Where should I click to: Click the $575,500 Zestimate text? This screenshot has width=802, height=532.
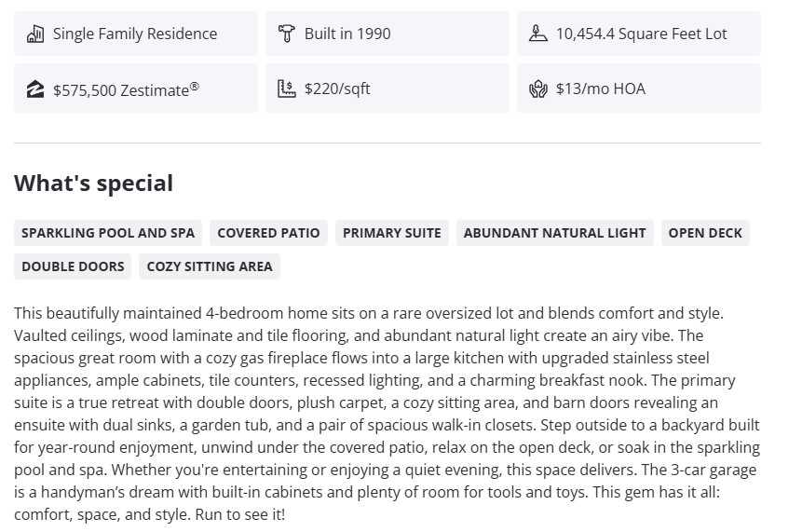(126, 90)
